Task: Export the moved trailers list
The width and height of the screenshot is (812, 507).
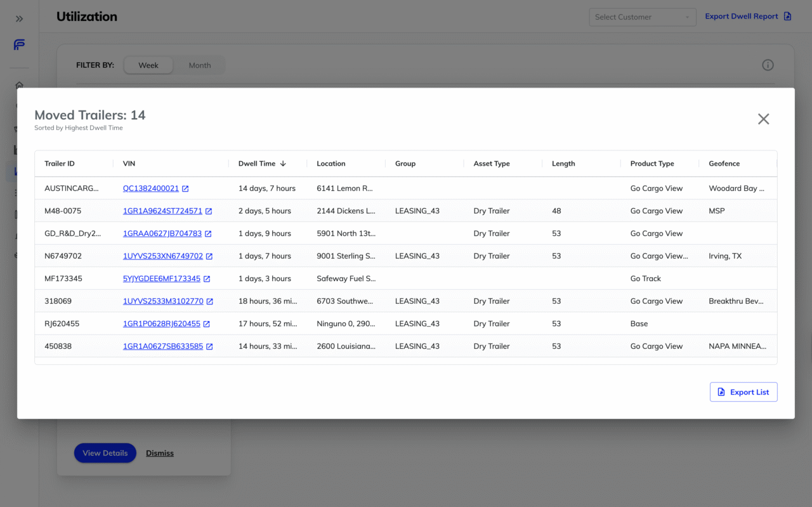Action: point(743,392)
